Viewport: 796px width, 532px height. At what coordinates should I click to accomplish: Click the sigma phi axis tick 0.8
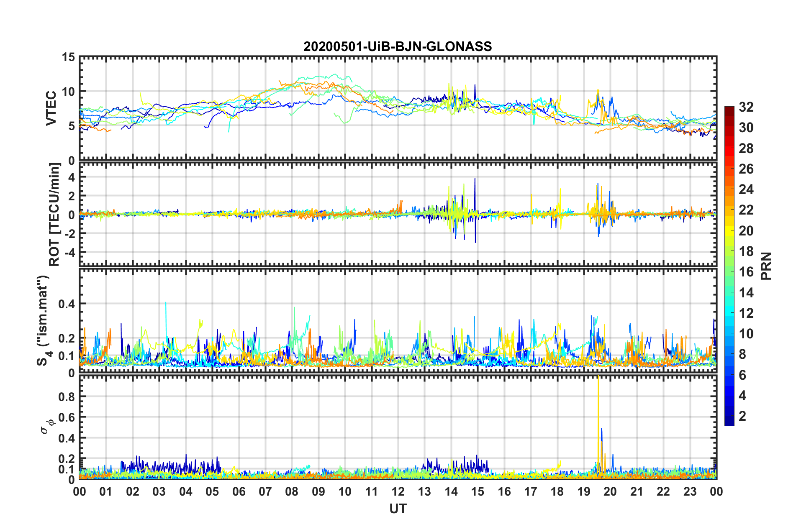click(x=67, y=396)
